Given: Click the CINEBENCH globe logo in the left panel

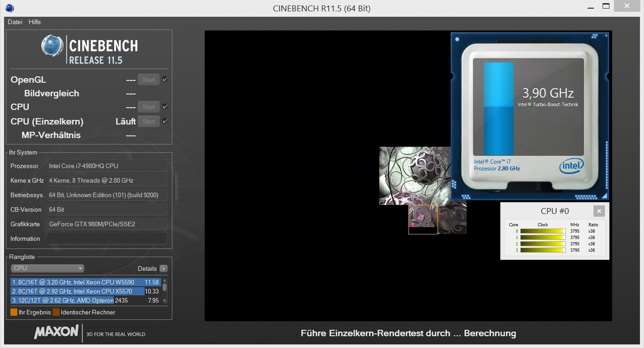Looking at the screenshot, I should tap(52, 46).
